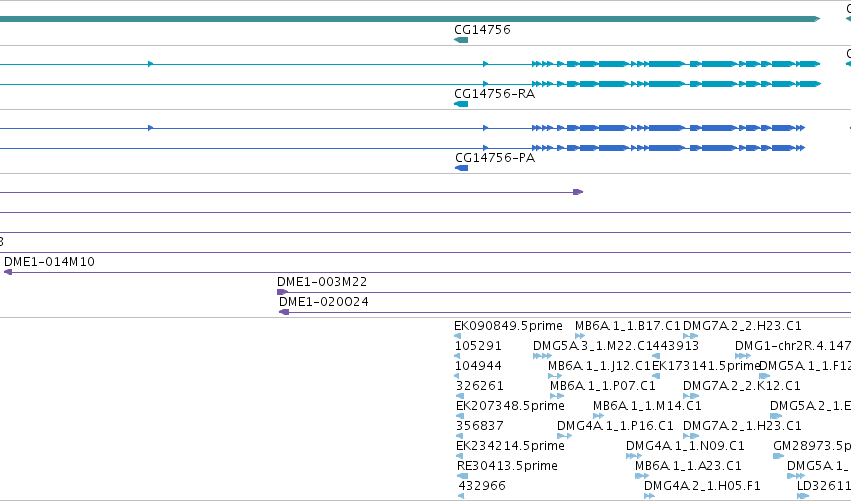Click the light-blue EST glyph under RE30413.5prime
Viewport: 851px width, 501px height.
coord(462,476)
